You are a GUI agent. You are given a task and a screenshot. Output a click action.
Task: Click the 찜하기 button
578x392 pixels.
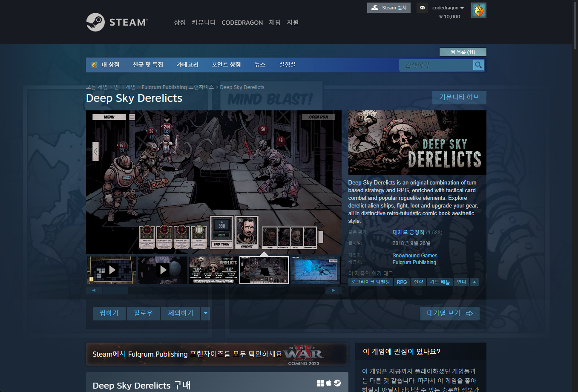point(109,314)
